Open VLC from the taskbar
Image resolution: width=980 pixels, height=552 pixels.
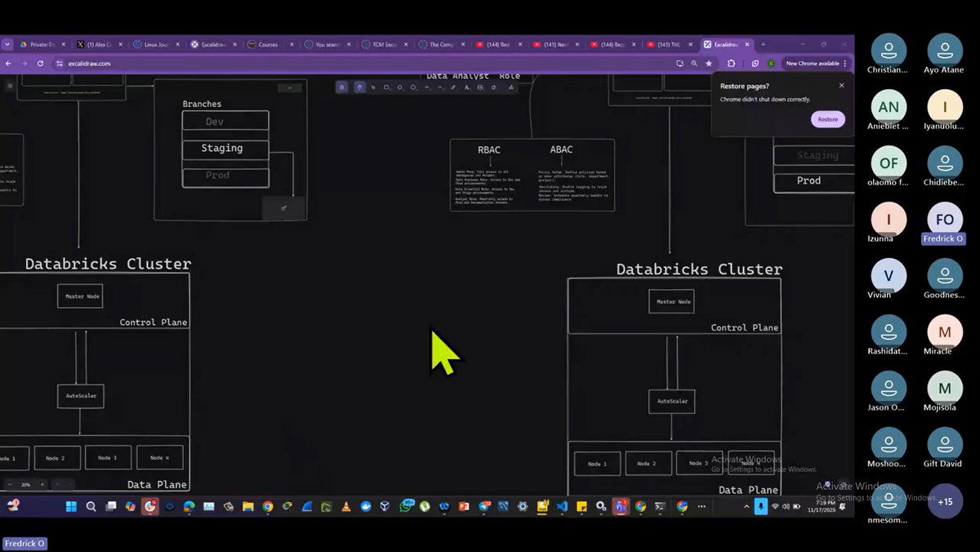coord(346,506)
